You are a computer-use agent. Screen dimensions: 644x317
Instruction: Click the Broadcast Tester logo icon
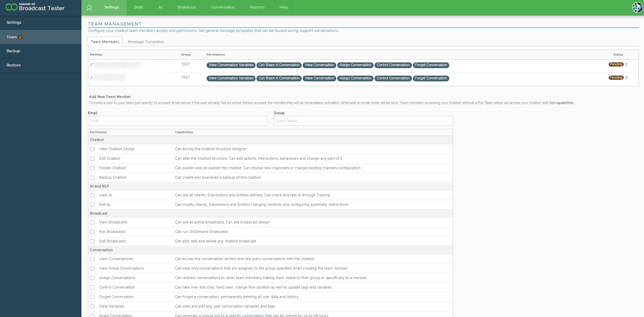(x=11, y=7)
